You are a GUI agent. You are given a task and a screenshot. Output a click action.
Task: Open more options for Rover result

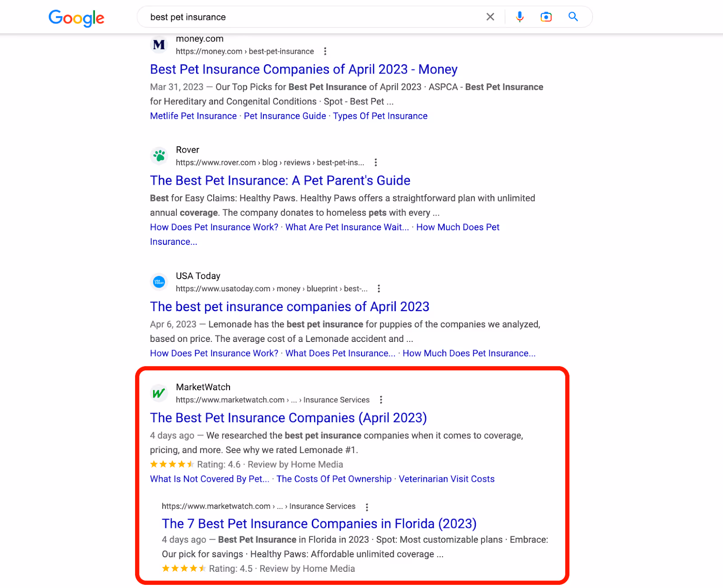coord(376,163)
